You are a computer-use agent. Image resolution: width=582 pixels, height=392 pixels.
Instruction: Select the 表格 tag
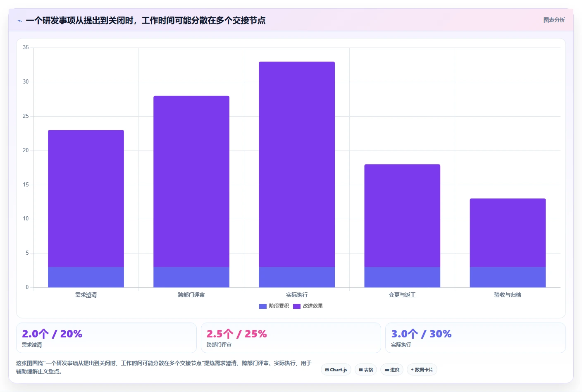point(366,370)
